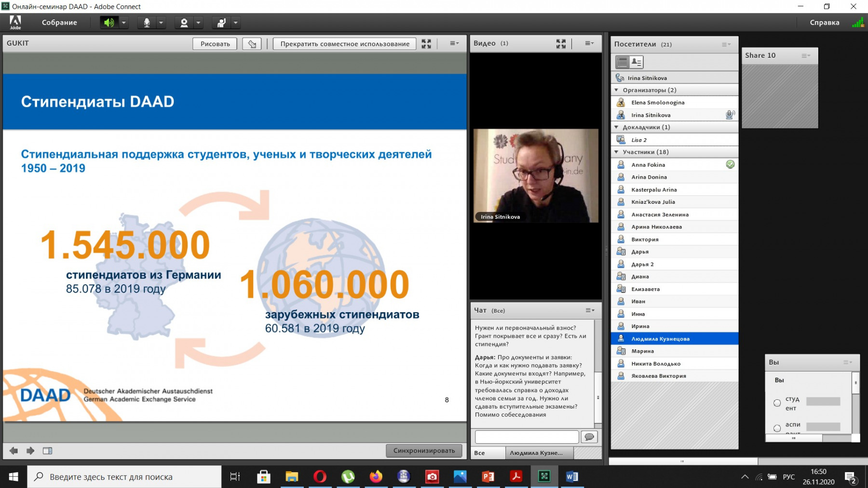The width and height of the screenshot is (868, 488).
Task: Click Irina Sitnikova's microphone status icon
Action: tap(730, 115)
